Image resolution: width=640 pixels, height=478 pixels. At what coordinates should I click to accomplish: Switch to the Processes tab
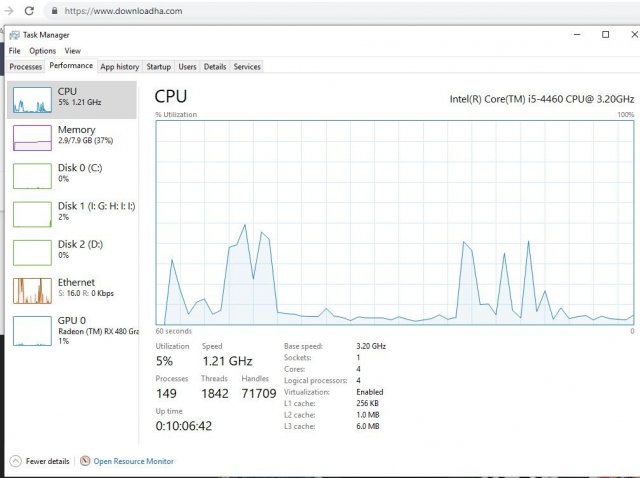pyautogui.click(x=25, y=67)
